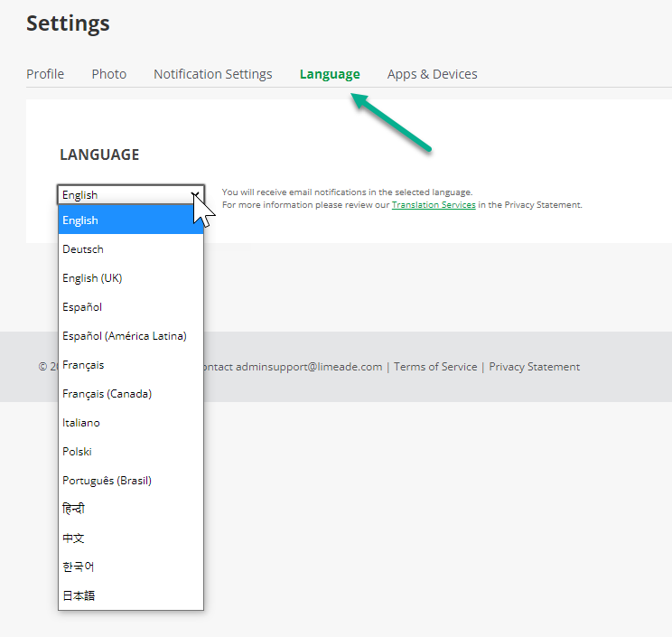Switch to the Photo tab

109,74
